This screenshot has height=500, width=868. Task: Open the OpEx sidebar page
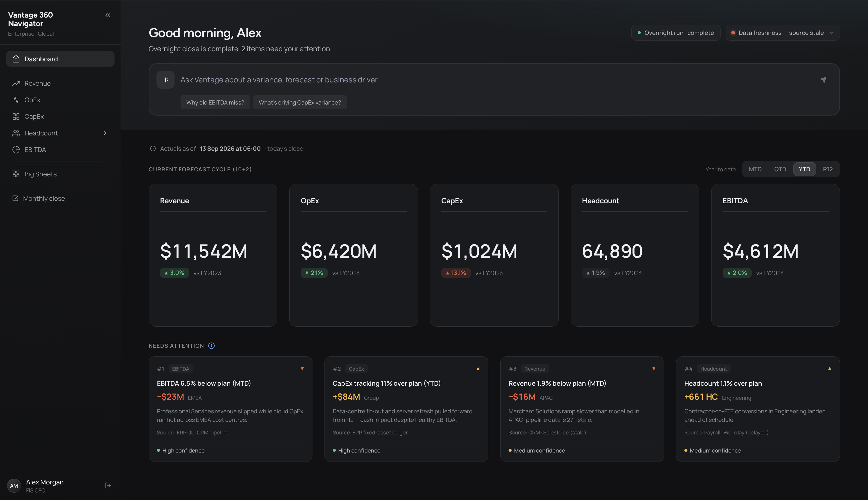point(60,100)
